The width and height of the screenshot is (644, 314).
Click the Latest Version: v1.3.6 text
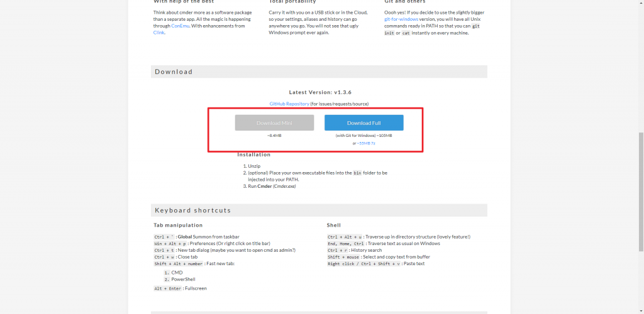coord(320,92)
